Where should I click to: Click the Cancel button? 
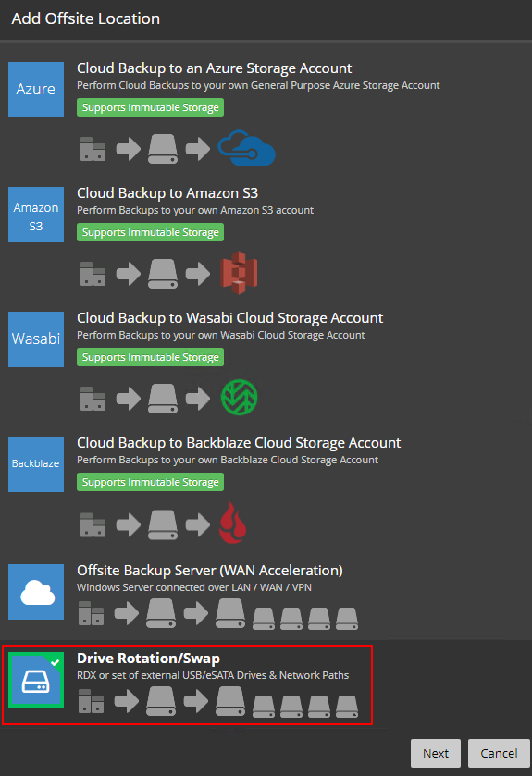499,753
